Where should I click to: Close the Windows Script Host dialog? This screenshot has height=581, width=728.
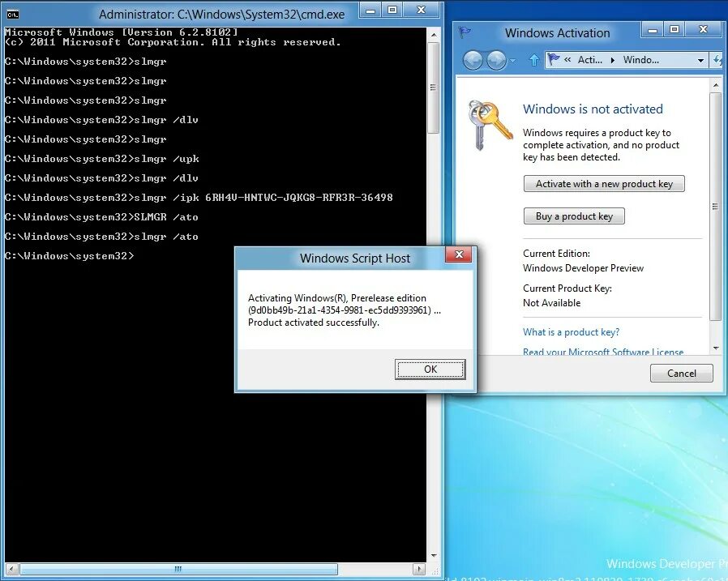tap(459, 254)
